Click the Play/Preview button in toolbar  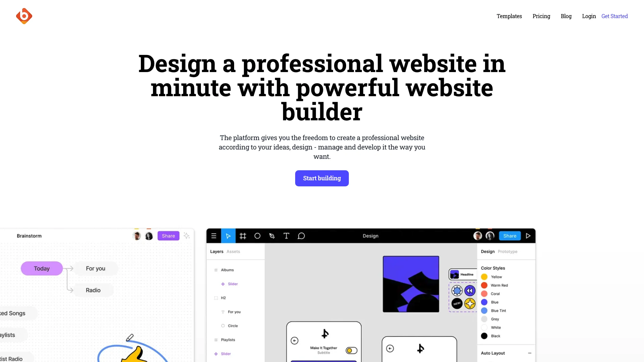click(x=529, y=236)
